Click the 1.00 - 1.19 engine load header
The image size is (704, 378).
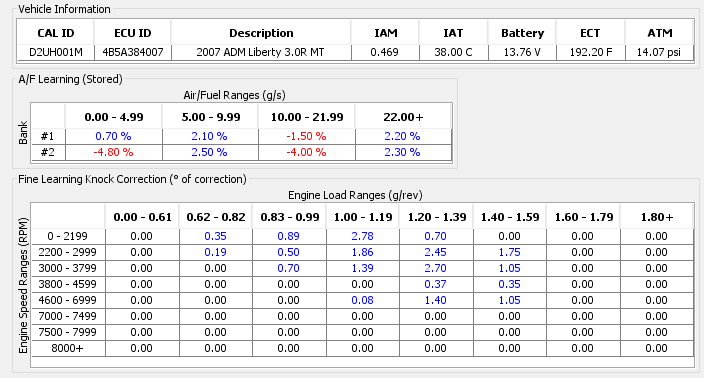click(x=363, y=217)
